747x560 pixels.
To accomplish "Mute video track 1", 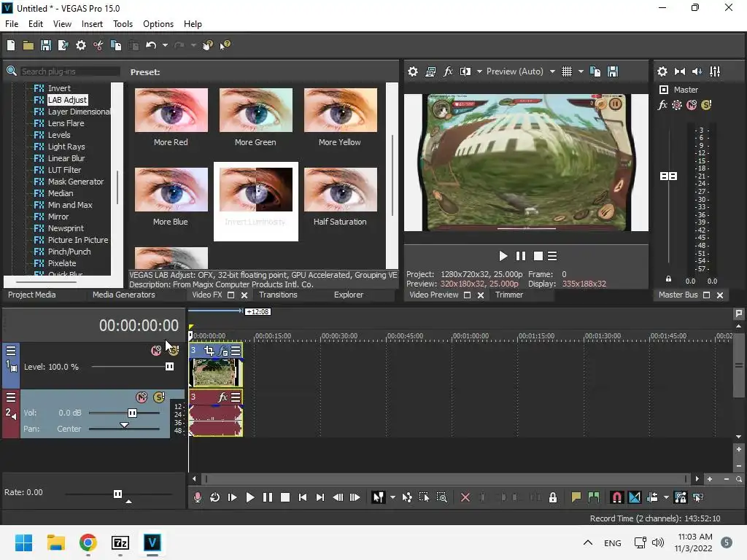I will [156, 351].
